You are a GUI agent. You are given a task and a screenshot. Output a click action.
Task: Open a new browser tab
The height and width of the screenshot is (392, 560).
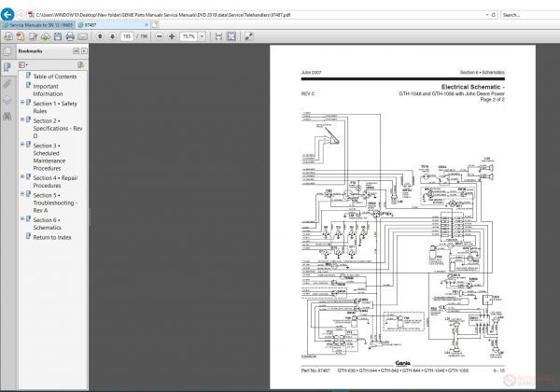[155, 25]
